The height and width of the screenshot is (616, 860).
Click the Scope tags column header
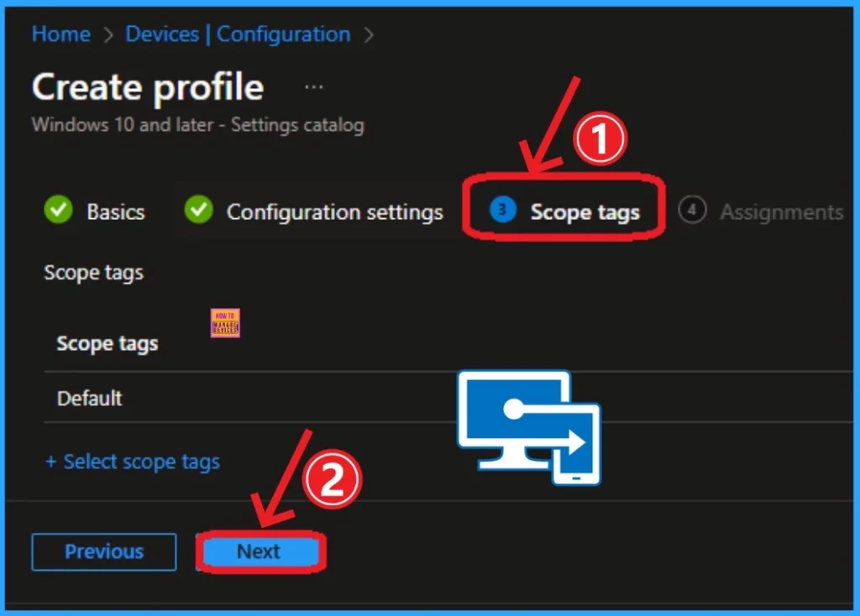(x=107, y=343)
